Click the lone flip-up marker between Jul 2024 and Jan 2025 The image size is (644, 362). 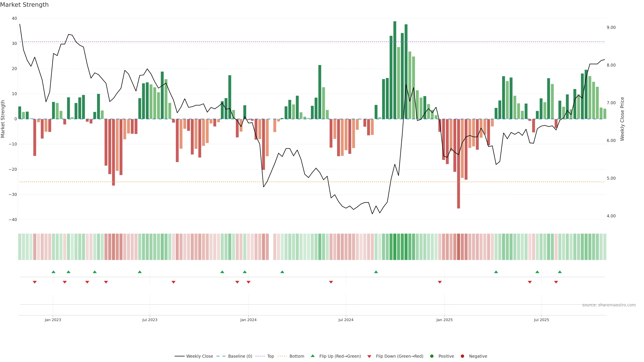coord(376,272)
